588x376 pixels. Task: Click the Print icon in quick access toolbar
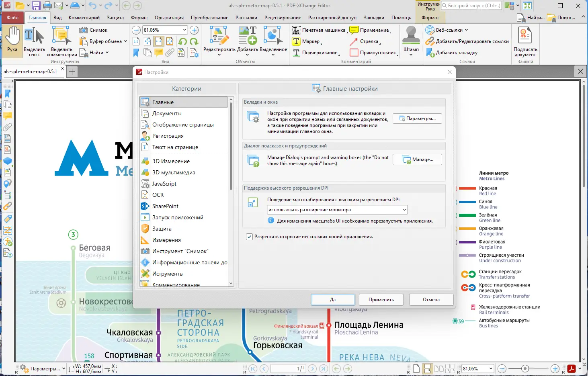tap(47, 6)
